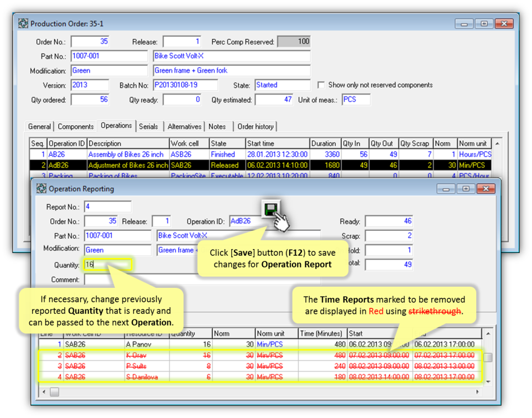Click the Qty Scrap column header
Screen dimensions: 532x418
(x=415, y=143)
